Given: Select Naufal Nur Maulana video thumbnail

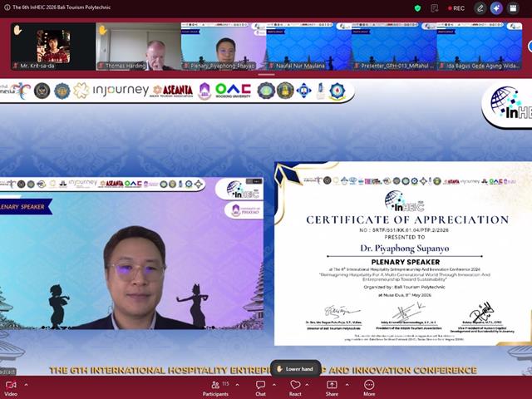Looking at the screenshot, I should tap(308, 47).
